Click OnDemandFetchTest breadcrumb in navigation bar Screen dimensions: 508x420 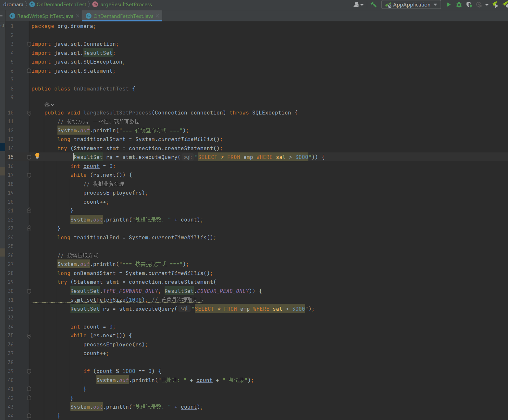(61, 5)
